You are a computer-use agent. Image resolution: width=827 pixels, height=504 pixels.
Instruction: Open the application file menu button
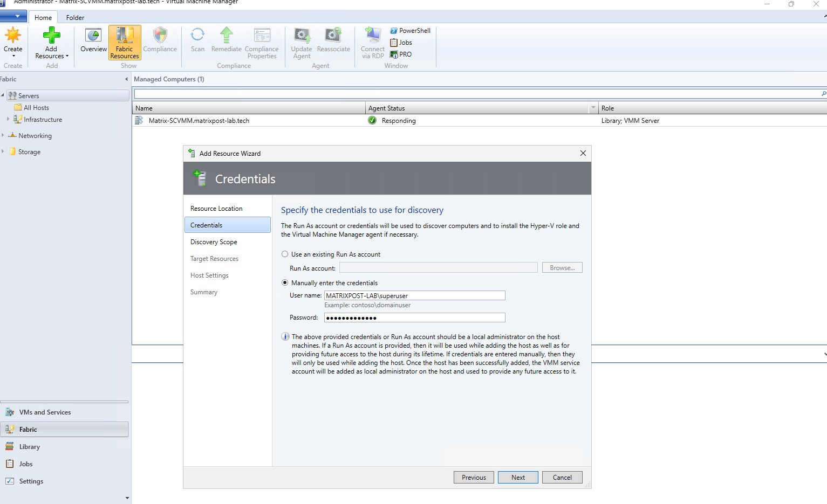point(13,17)
